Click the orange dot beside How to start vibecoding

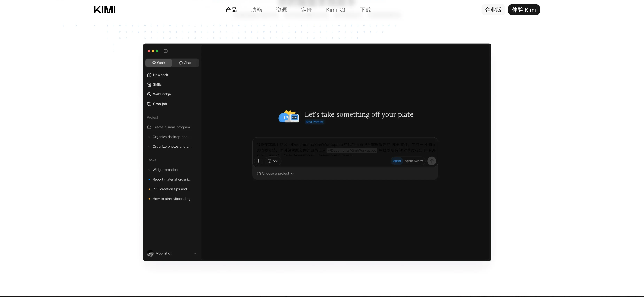[149, 199]
